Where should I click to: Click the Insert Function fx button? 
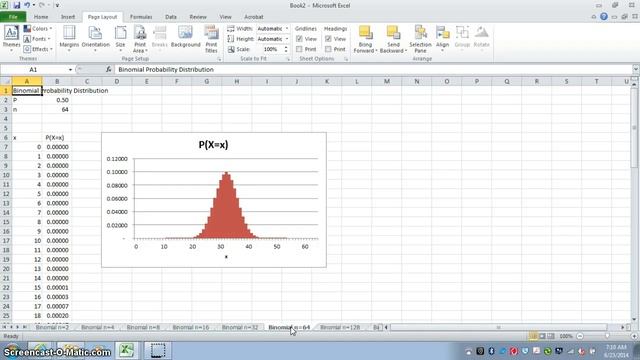point(108,69)
